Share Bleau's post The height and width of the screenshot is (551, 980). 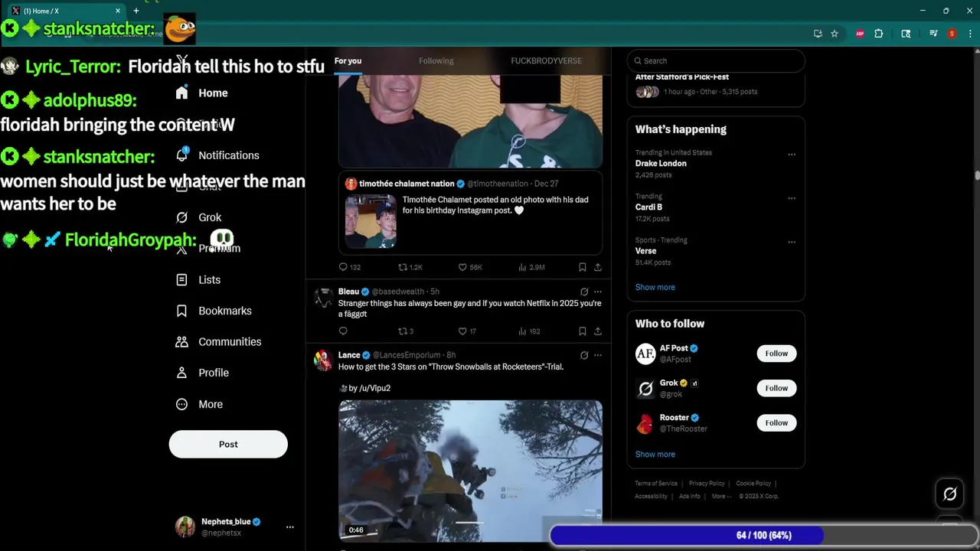coord(598,331)
